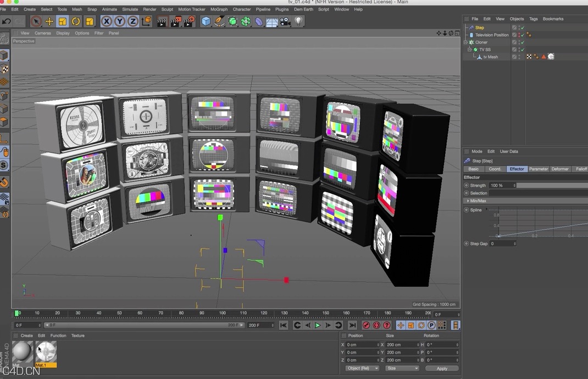The image size is (588, 379).
Task: Open the Spline pen tool
Action: 219,21
